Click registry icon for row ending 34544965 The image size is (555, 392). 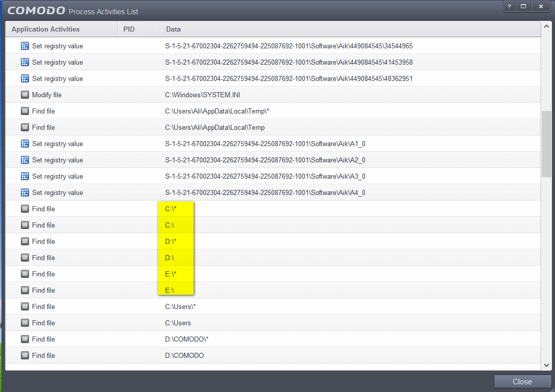coord(25,46)
